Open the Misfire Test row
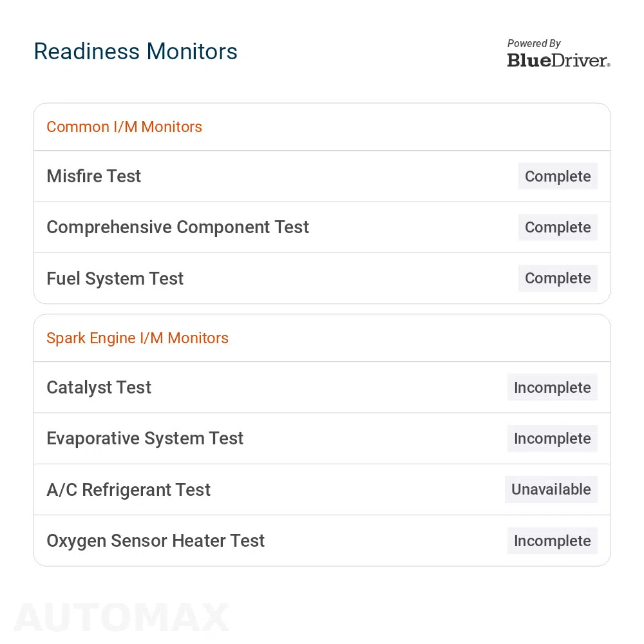 pyautogui.click(x=322, y=176)
